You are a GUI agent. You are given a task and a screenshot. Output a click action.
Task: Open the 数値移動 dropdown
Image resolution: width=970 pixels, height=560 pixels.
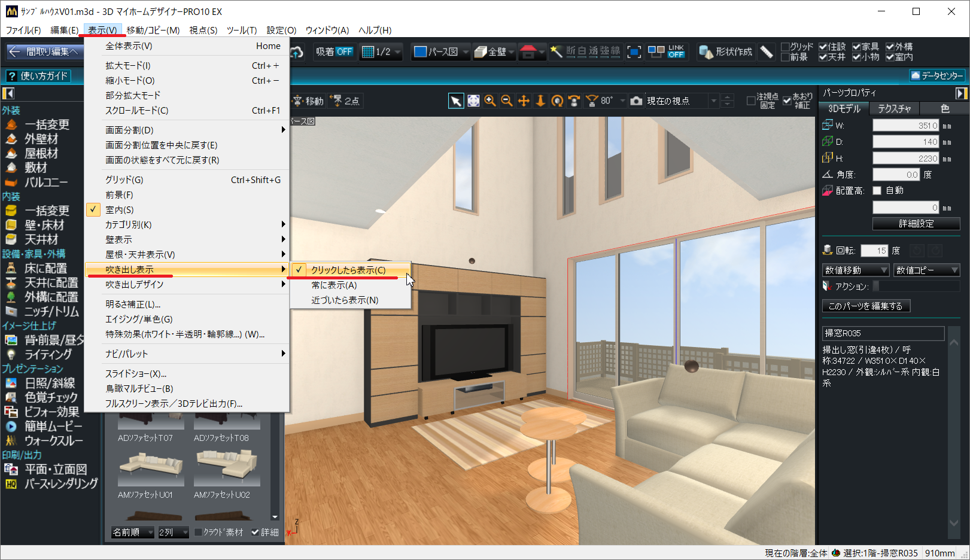(856, 270)
